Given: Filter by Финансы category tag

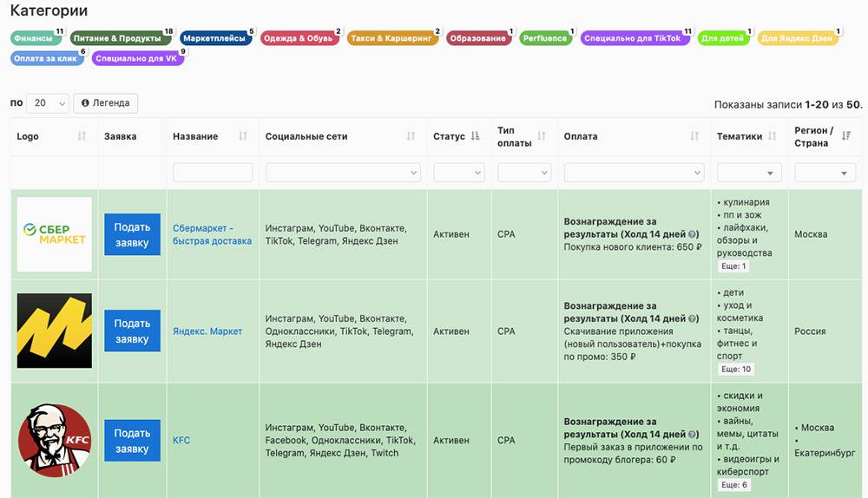Looking at the screenshot, I should pos(36,38).
